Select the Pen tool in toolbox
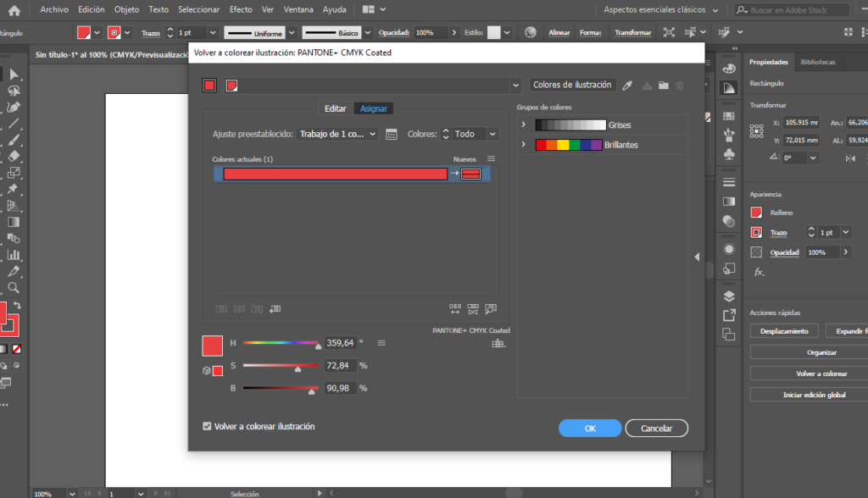The width and height of the screenshot is (868, 498). (14, 108)
